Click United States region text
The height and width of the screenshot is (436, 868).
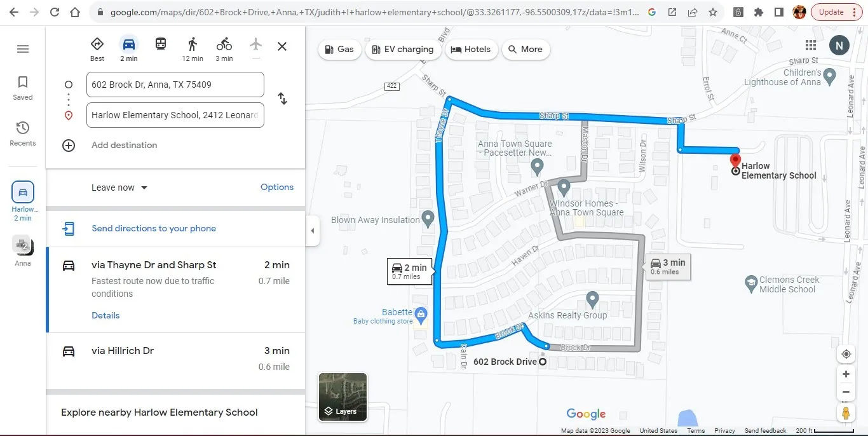coord(658,430)
